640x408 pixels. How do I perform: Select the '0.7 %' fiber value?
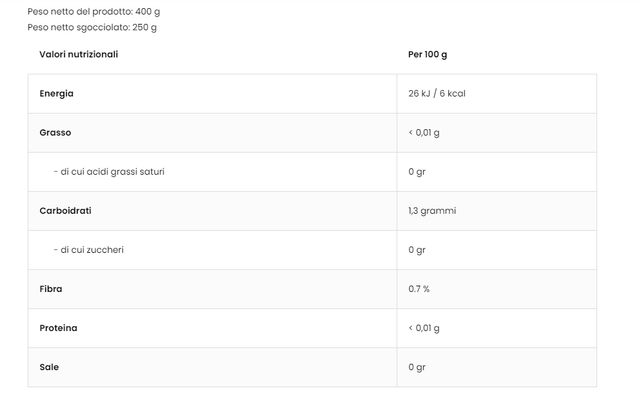pos(419,289)
